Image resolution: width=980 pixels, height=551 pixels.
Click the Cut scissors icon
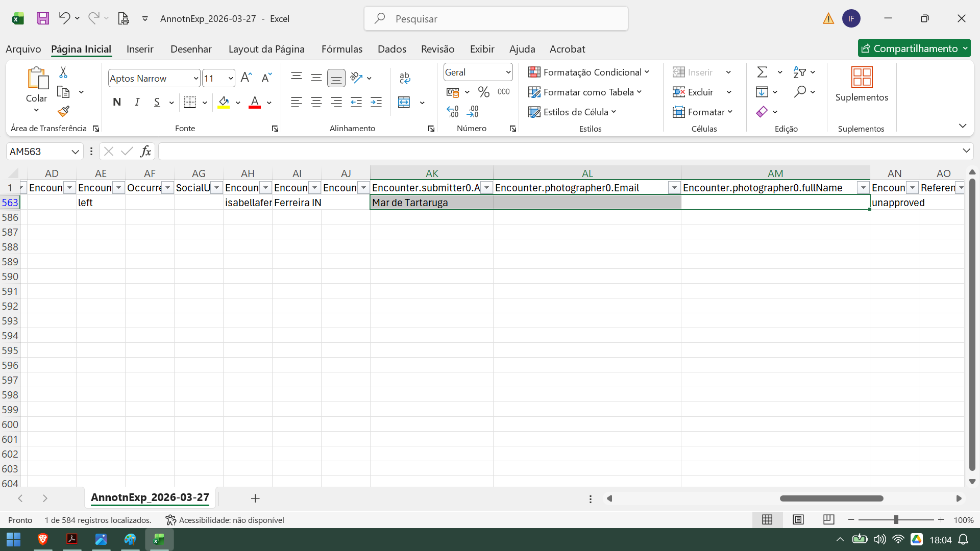(63, 72)
